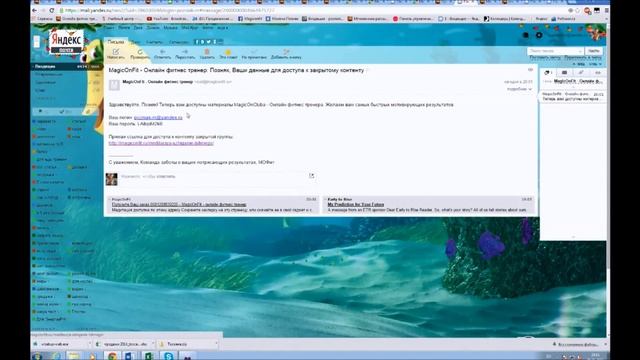Click the Переслать (forward) arrow icon
Image resolution: width=640 pixels, height=360 pixels.
(185, 51)
